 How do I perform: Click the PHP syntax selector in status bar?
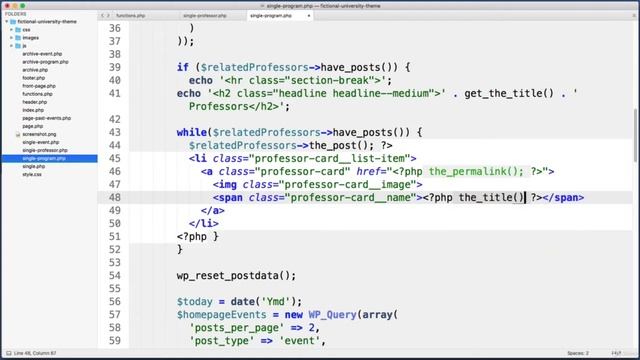point(616,353)
